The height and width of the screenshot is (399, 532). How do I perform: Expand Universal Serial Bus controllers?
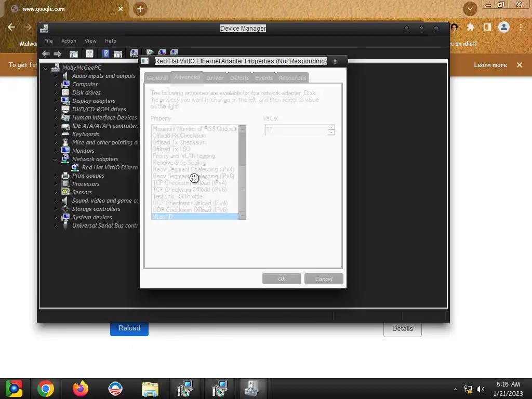56,225
